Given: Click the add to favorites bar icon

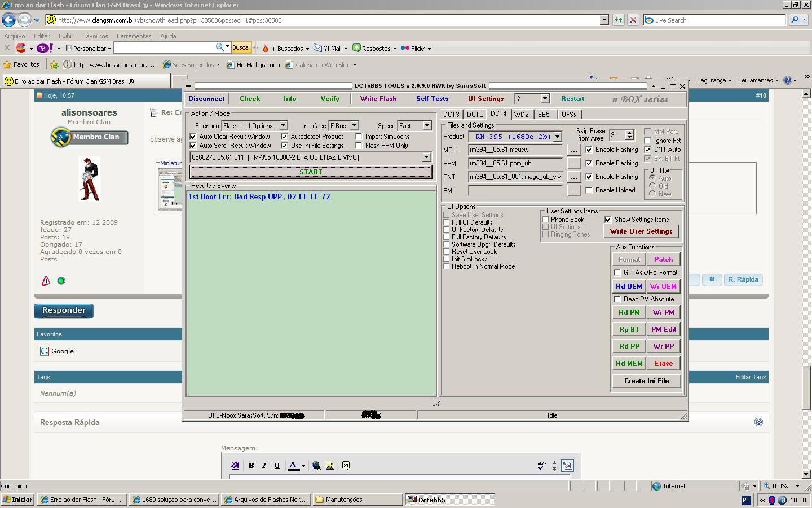Looking at the screenshot, I should pyautogui.click(x=54, y=64).
